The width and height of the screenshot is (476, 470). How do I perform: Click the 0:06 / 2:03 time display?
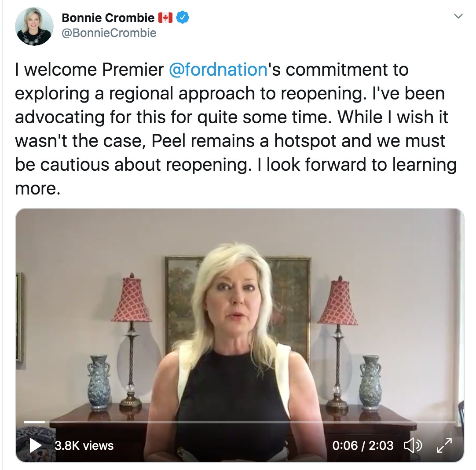tap(363, 446)
